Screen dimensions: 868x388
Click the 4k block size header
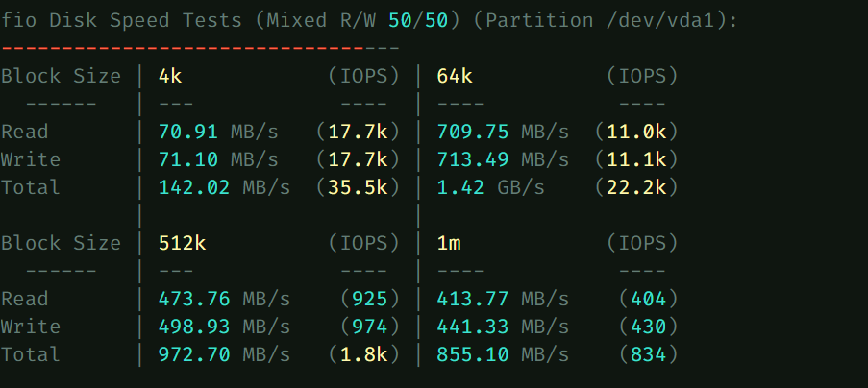[170, 76]
